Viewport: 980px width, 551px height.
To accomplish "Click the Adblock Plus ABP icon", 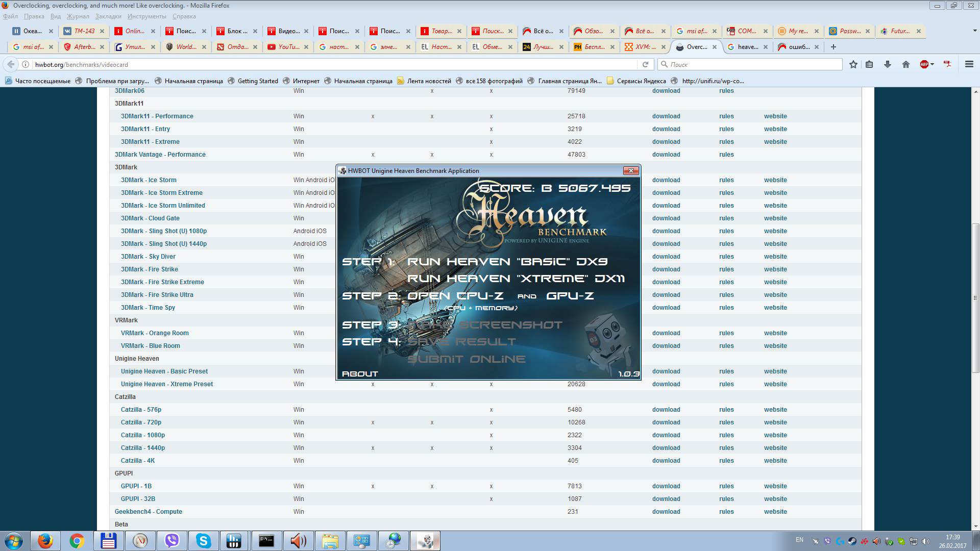I will point(924,64).
